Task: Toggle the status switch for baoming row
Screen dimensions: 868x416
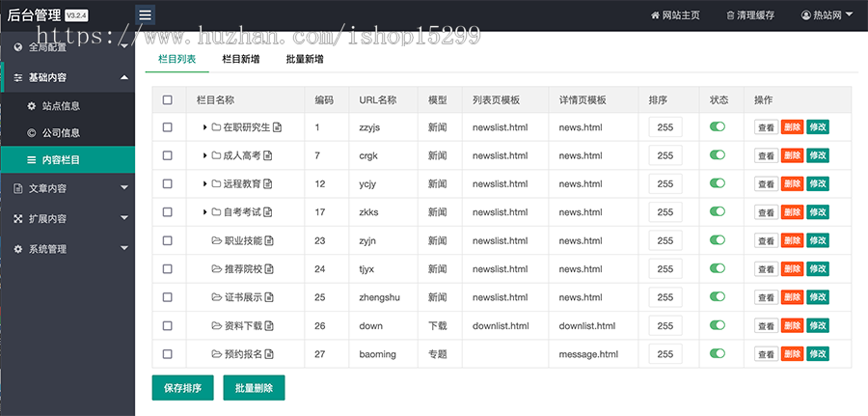Action: point(718,353)
